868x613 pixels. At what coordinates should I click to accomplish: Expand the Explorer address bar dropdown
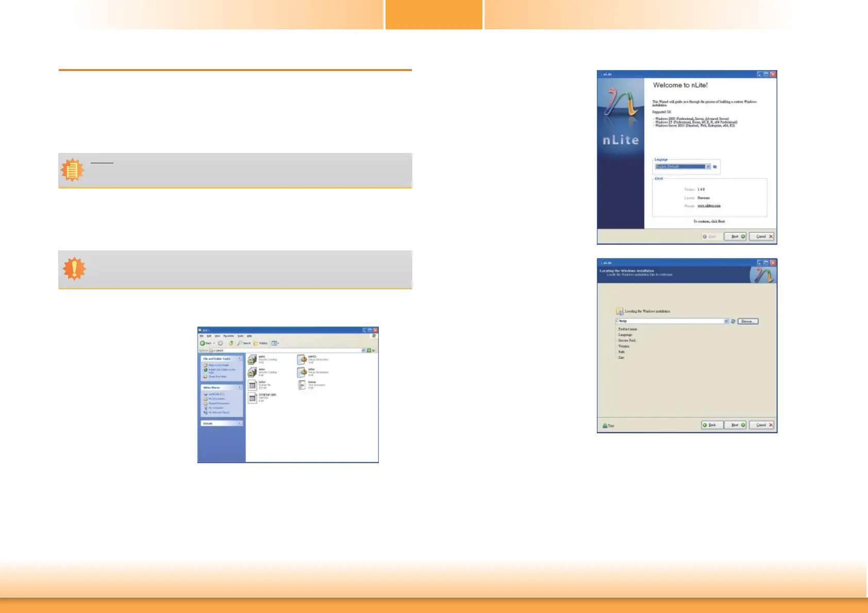tap(363, 350)
